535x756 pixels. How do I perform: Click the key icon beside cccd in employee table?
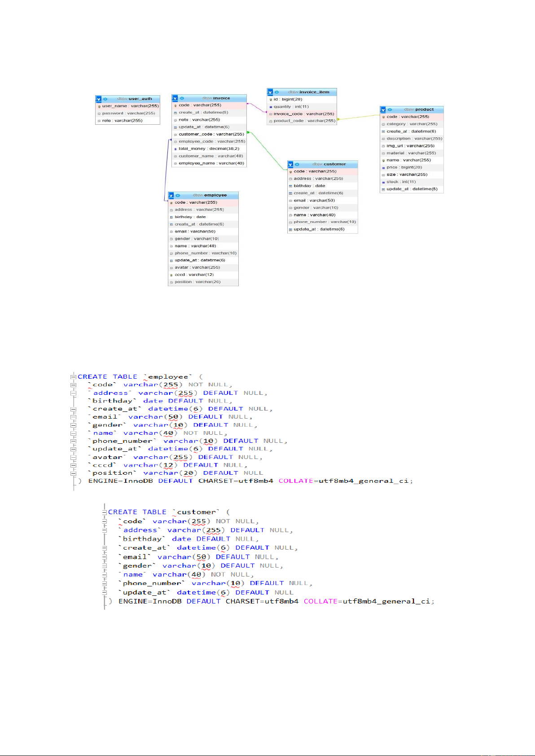171,275
